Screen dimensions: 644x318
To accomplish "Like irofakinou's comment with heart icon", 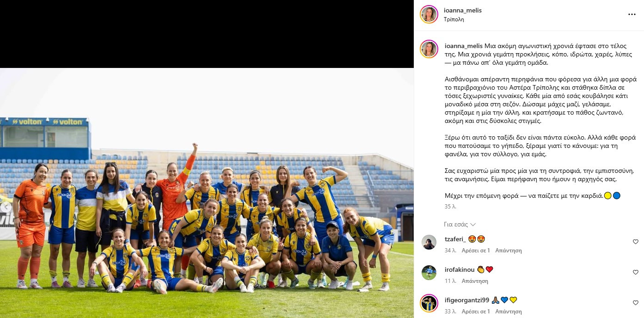I will tap(635, 272).
